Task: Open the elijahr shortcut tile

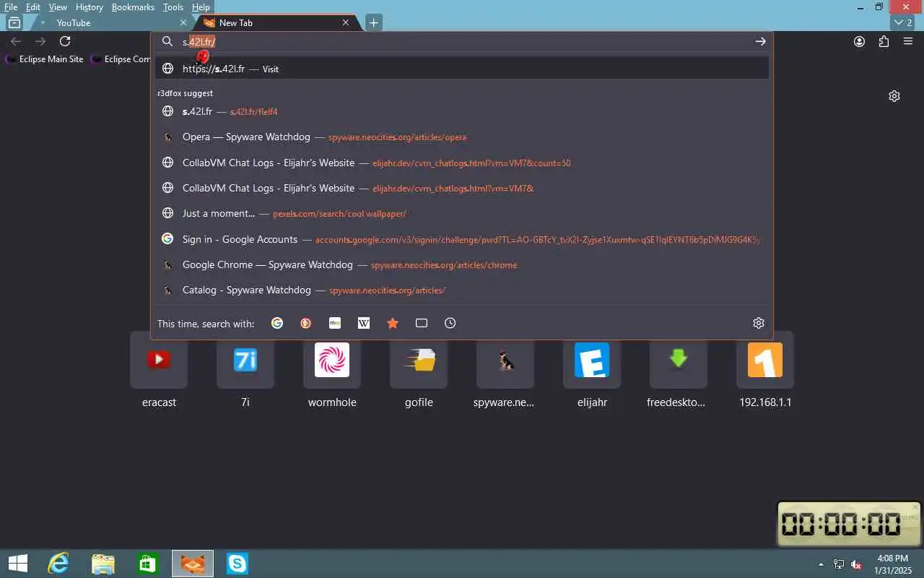Action: pyautogui.click(x=592, y=371)
